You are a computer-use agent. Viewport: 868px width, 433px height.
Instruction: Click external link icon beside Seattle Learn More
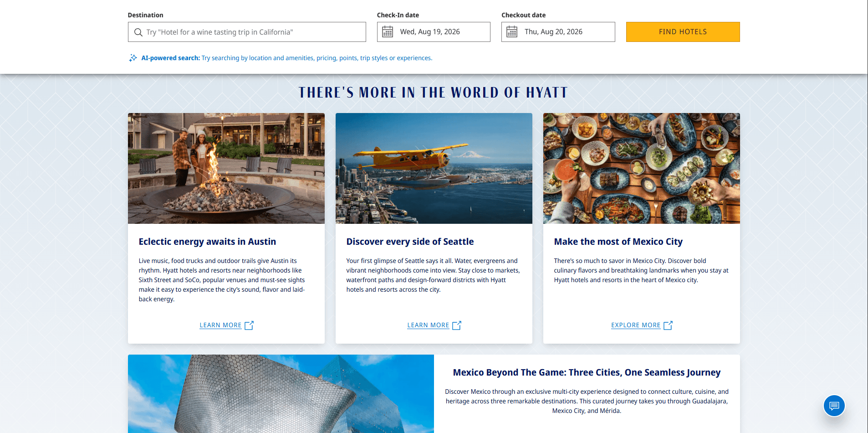(x=457, y=325)
